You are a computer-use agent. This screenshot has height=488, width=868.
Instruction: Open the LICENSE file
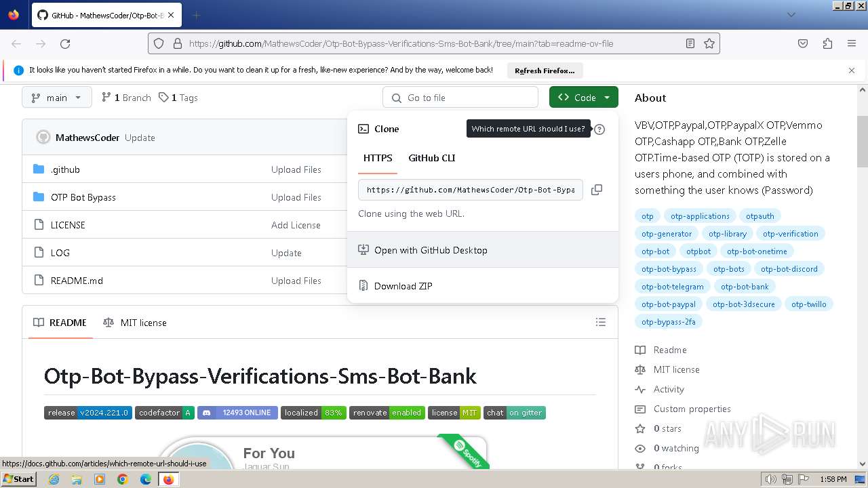(x=68, y=225)
